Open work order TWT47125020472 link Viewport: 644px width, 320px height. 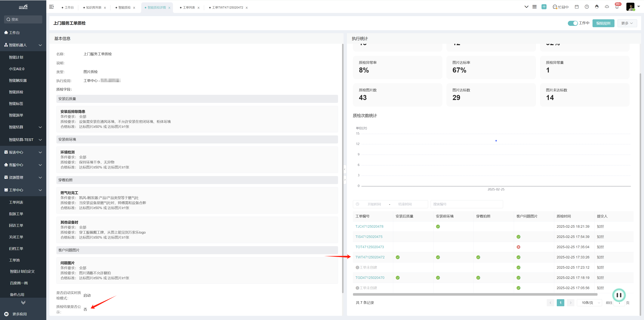370,257
